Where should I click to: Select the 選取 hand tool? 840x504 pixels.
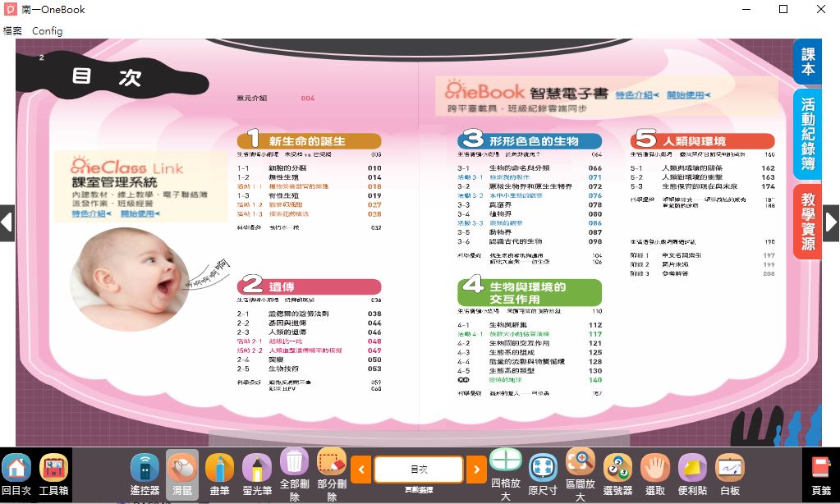655,474
